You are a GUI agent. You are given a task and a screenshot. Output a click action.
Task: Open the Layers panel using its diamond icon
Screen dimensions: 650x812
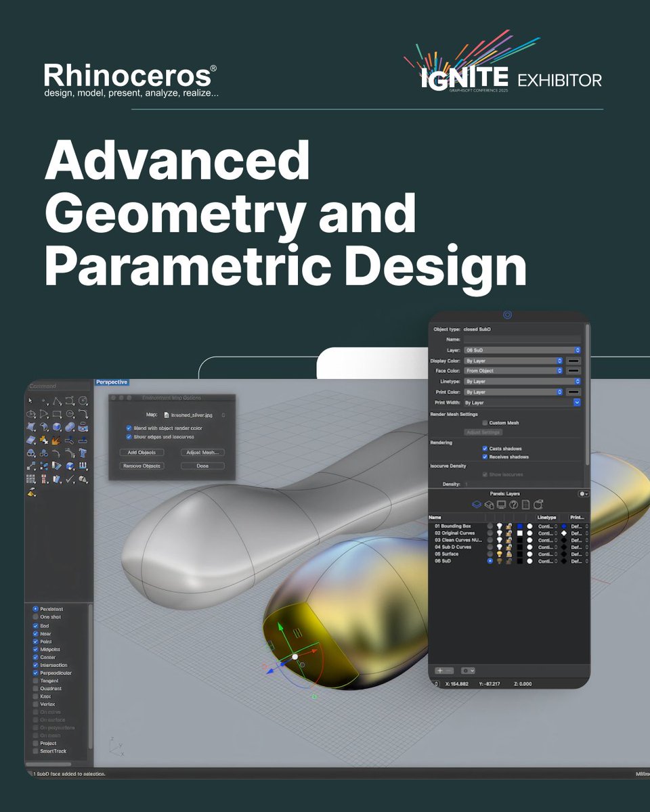pos(477,503)
